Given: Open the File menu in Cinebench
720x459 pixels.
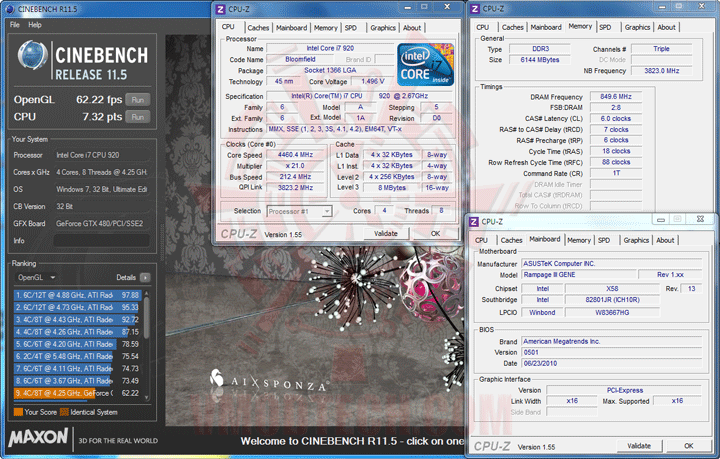Looking at the screenshot, I should [x=15, y=25].
